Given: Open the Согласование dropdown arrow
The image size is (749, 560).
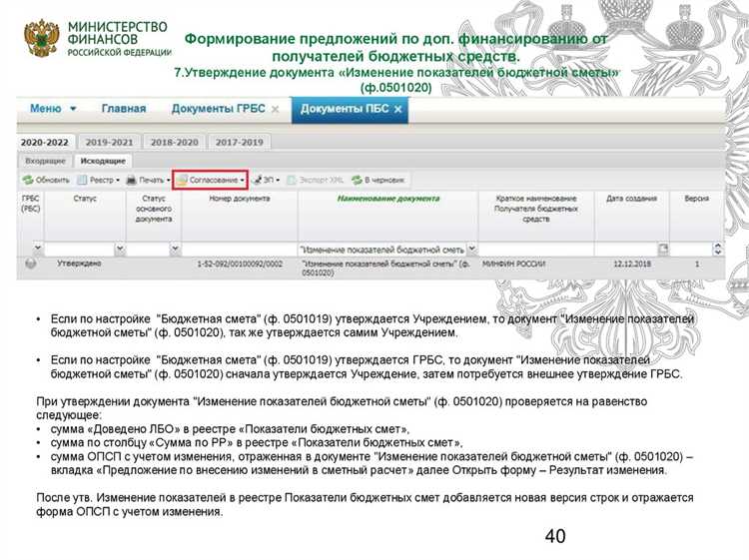Looking at the screenshot, I should tap(243, 181).
